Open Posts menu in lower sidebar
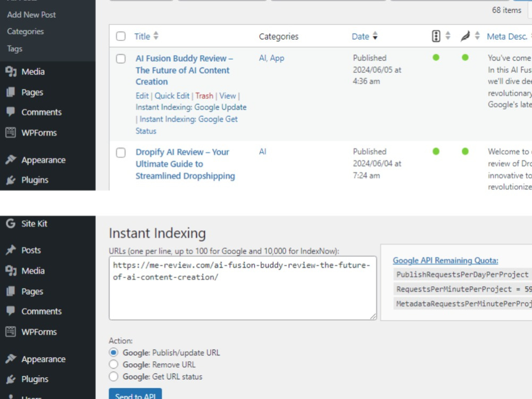The height and width of the screenshot is (399, 532). 31,251
